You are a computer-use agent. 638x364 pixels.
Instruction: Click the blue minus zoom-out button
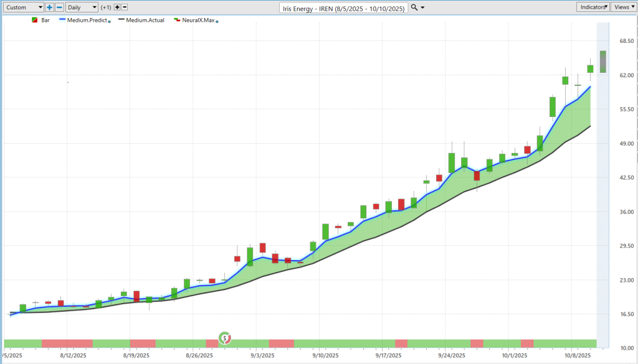pos(59,7)
